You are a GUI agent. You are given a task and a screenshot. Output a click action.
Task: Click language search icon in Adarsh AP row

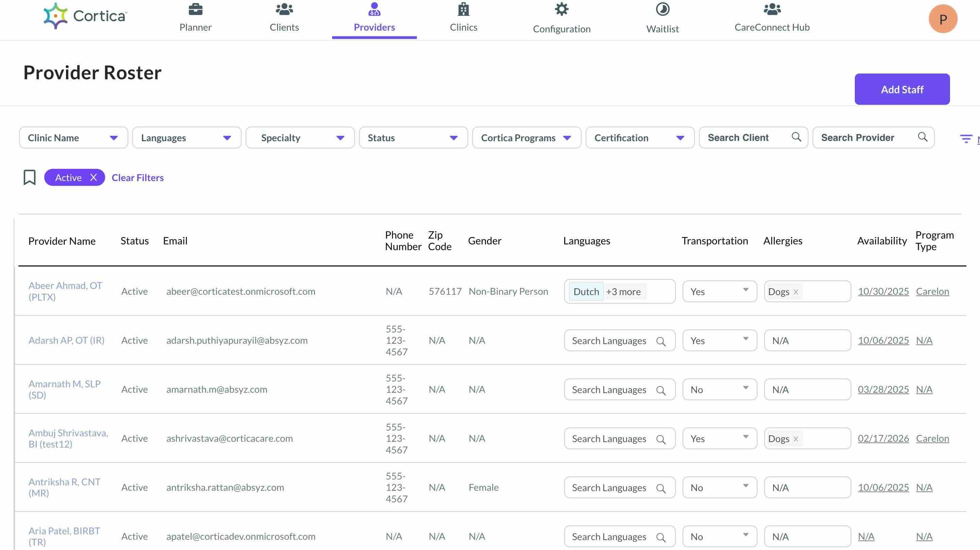pos(661,341)
